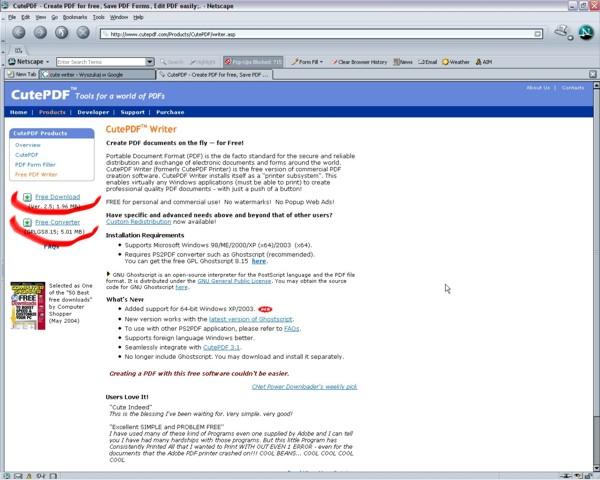Switch to the cute writer Google tab
This screenshot has width=600, height=480.
pos(98,75)
